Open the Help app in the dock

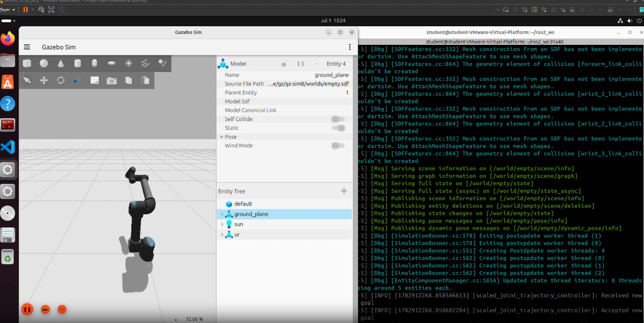(8, 104)
